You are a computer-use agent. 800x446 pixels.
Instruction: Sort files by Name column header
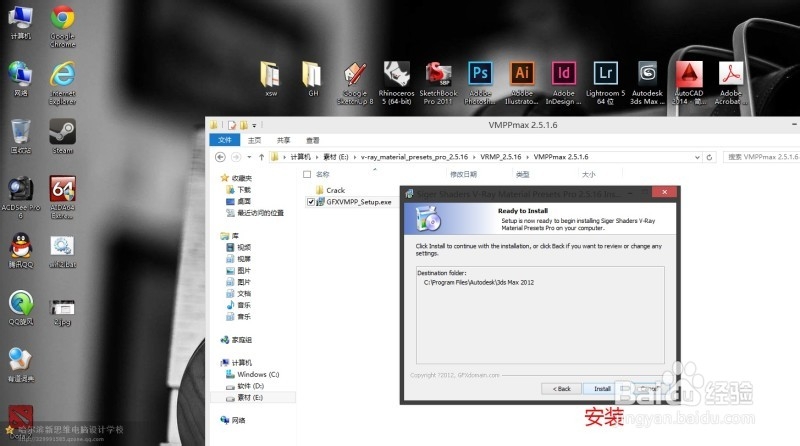pyautogui.click(x=322, y=175)
